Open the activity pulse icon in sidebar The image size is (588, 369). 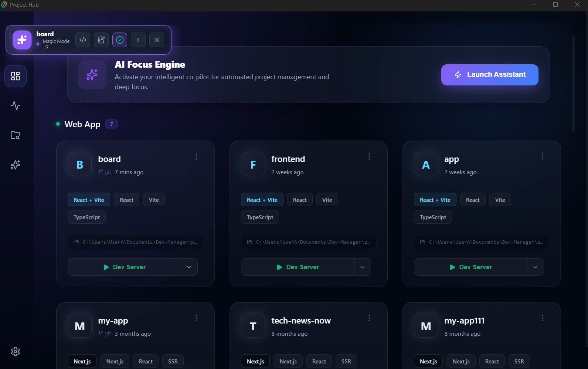pos(16,106)
